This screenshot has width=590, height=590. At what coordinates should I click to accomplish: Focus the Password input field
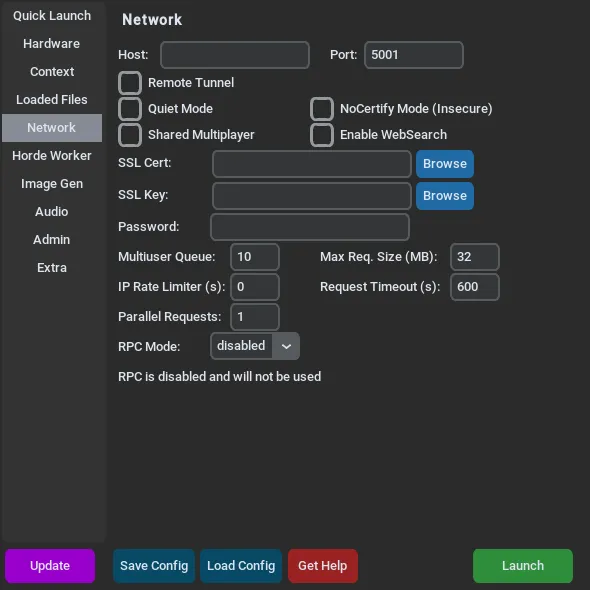[x=310, y=227]
